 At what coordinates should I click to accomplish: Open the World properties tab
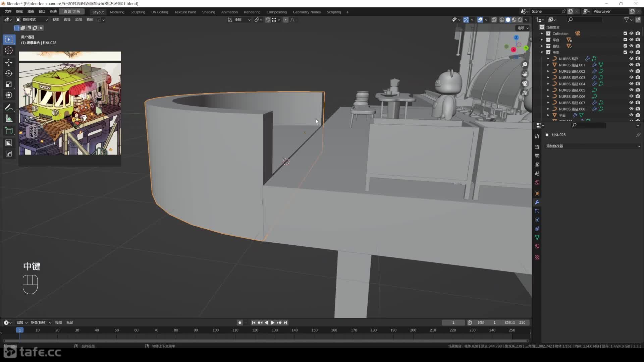pos(537,182)
